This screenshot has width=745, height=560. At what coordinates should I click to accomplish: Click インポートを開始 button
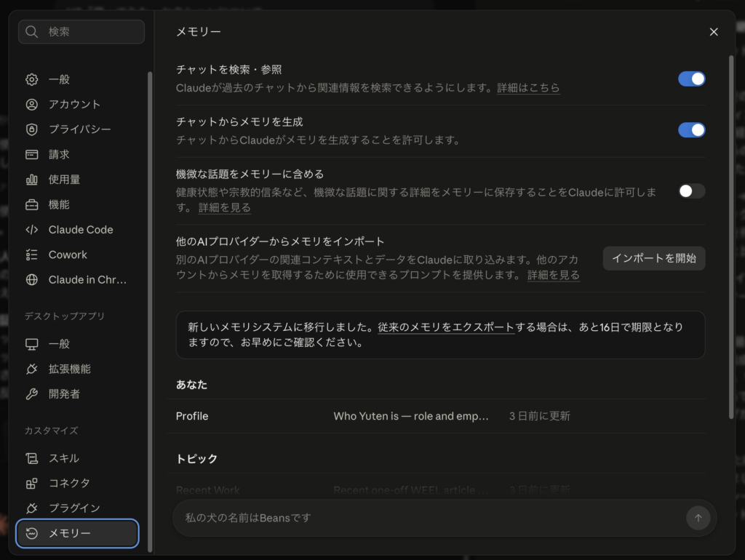654,258
